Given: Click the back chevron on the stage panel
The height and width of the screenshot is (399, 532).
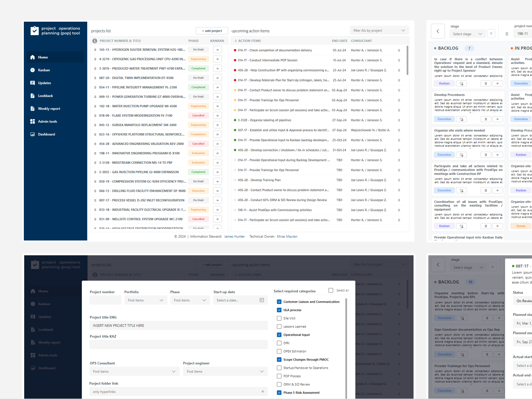Looking at the screenshot, I should point(438,31).
